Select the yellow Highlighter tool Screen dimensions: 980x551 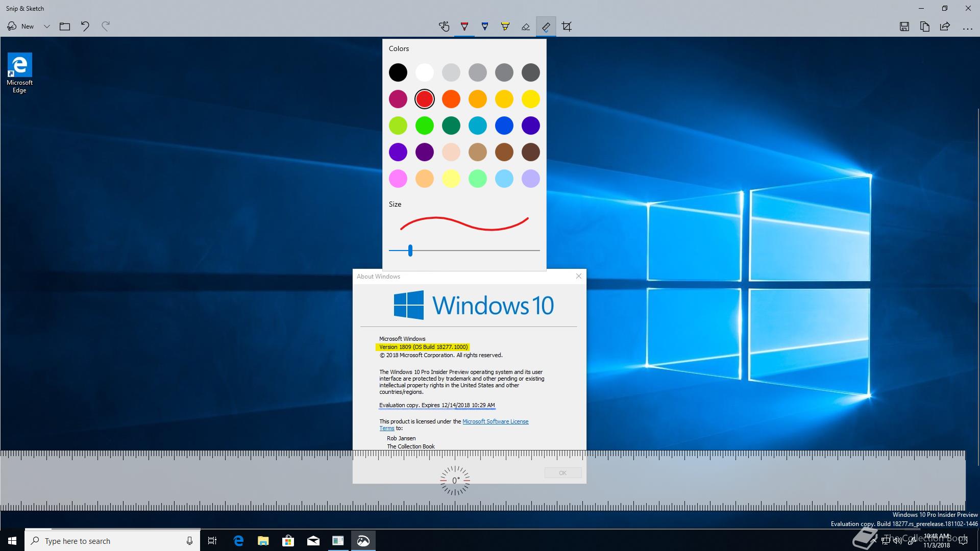point(505,27)
